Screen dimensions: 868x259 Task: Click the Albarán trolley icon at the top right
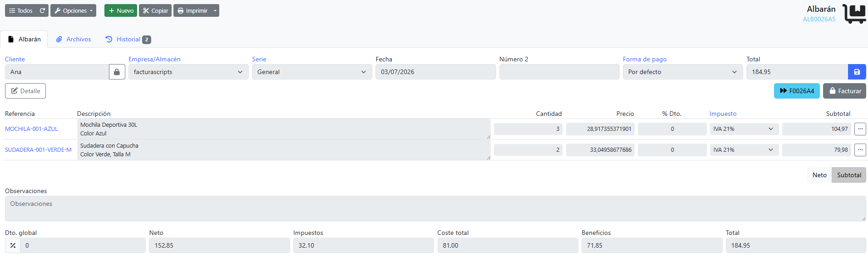[854, 14]
